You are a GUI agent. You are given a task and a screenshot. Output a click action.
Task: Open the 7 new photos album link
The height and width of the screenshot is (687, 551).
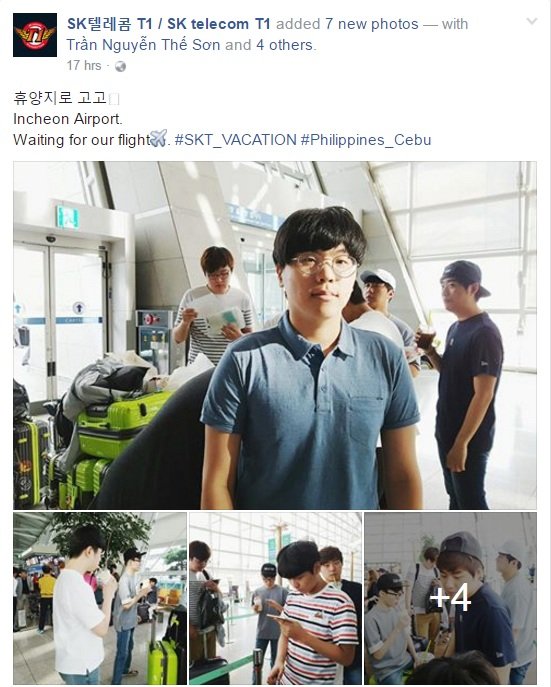(372, 24)
